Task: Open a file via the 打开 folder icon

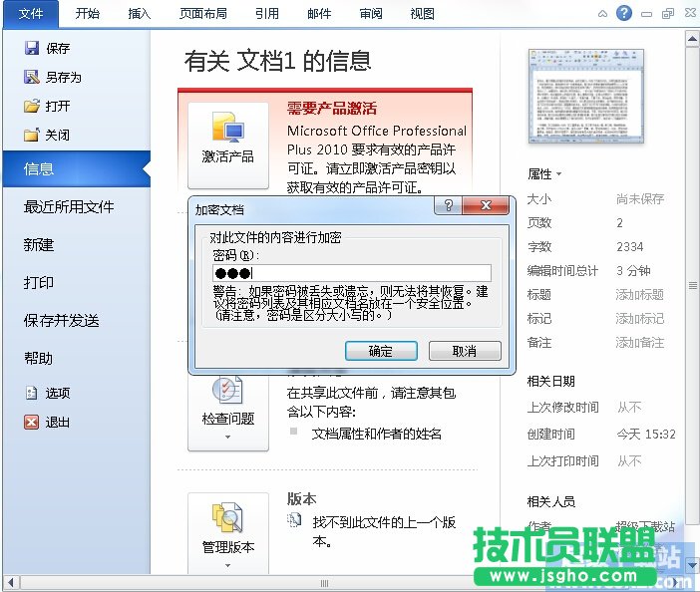Action: (31, 106)
